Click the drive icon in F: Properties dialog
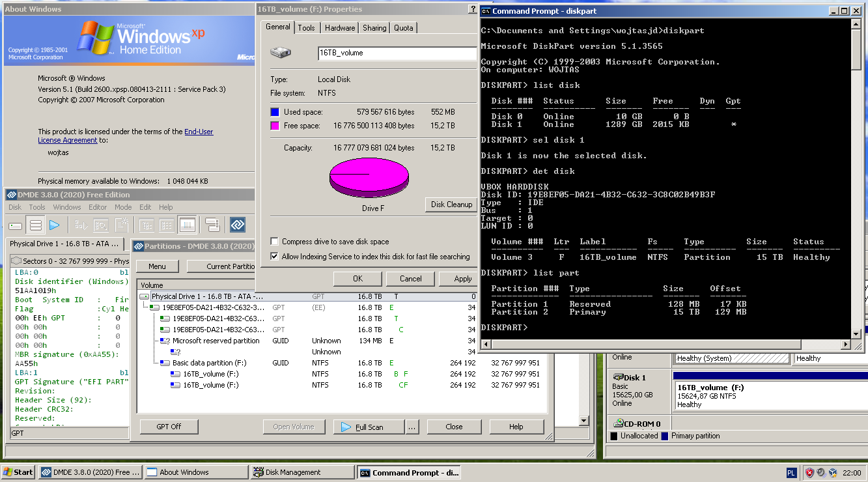Screen dimensions: 868x482 tap(281, 53)
